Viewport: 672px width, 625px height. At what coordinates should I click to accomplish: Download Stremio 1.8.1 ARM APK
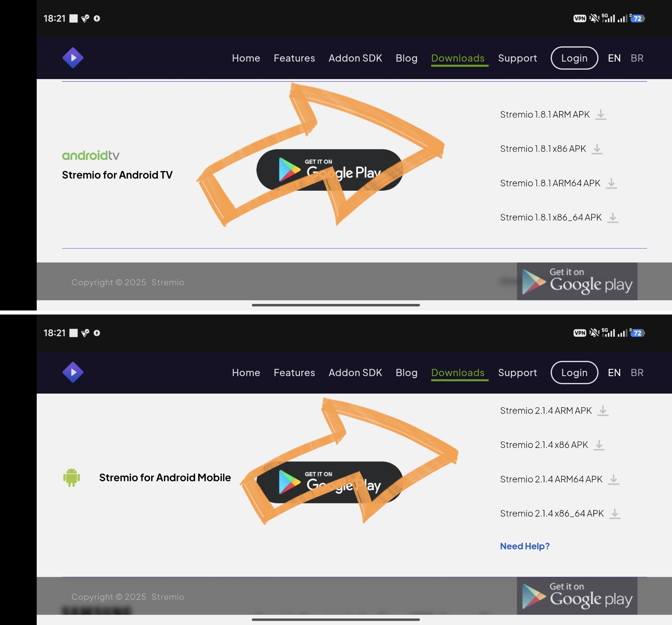pos(553,114)
